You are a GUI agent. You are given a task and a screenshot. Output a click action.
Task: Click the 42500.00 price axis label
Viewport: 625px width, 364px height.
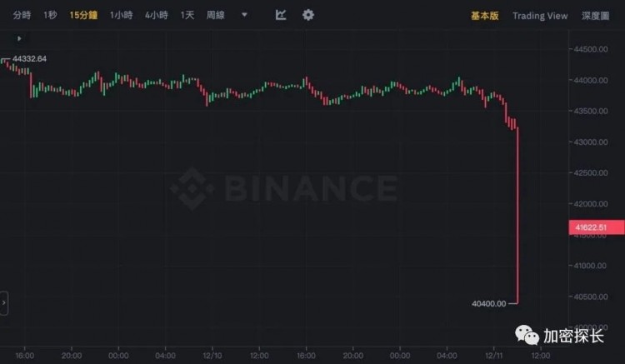pyautogui.click(x=591, y=172)
